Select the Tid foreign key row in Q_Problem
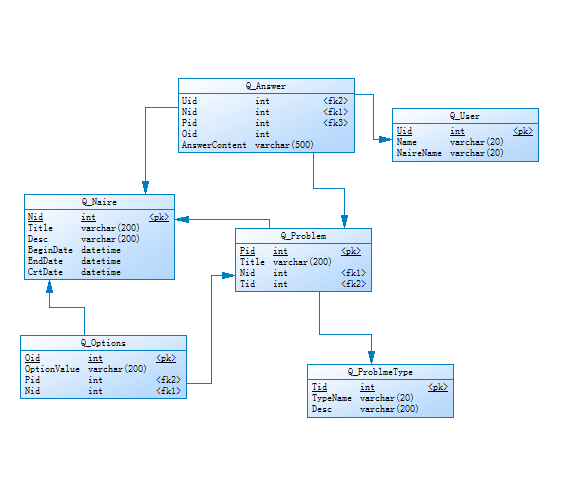 [303, 284]
